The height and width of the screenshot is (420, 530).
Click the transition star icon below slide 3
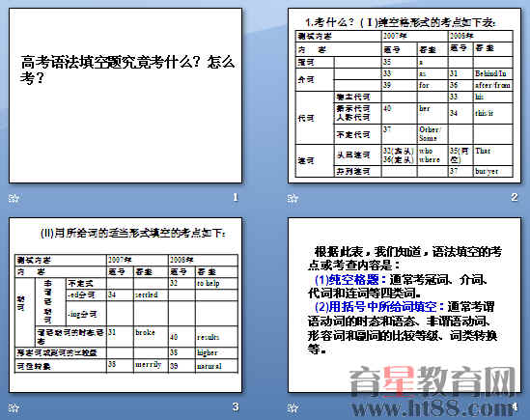[x=14, y=407]
